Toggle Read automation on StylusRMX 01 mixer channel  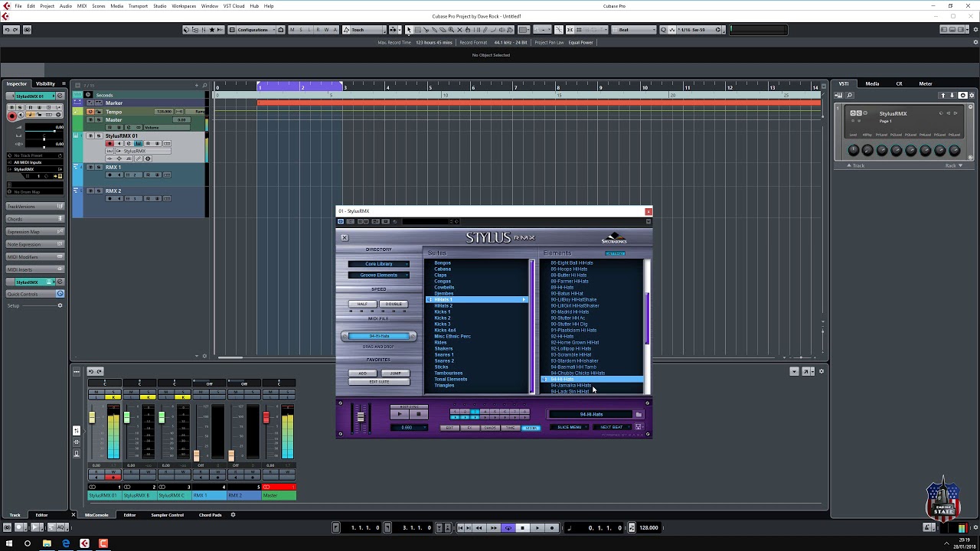96,471
